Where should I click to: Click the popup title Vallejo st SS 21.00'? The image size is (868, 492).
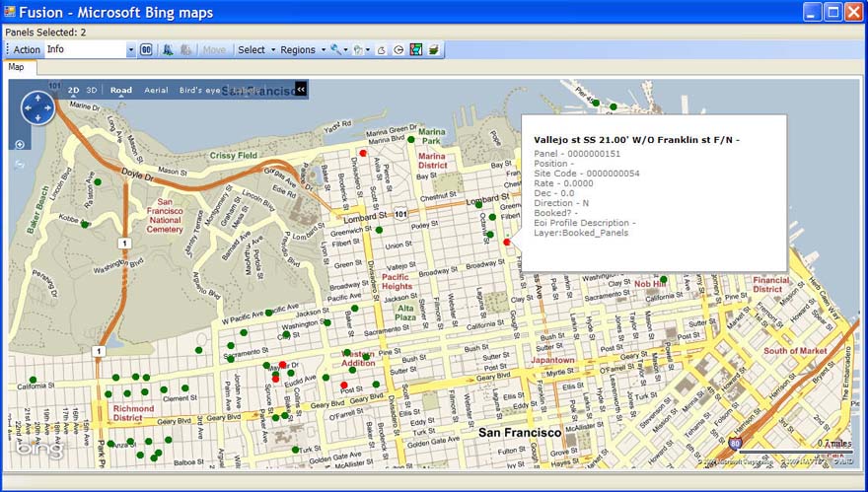click(636, 140)
